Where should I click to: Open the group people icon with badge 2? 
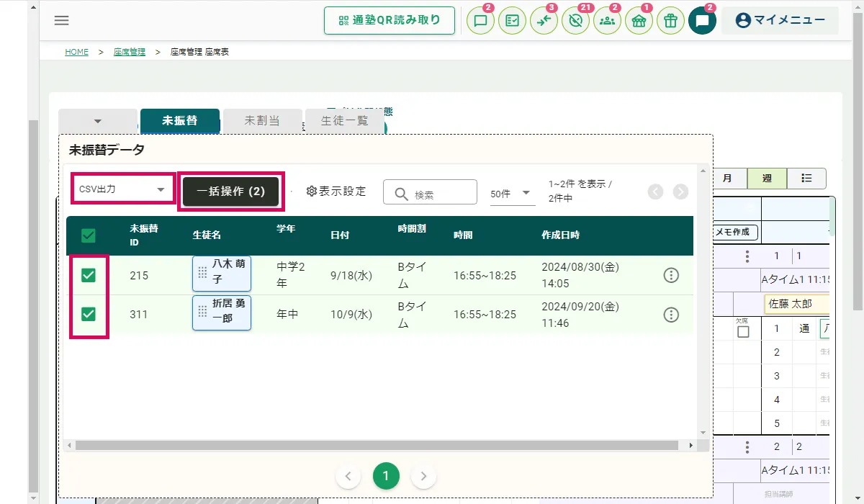coord(607,20)
